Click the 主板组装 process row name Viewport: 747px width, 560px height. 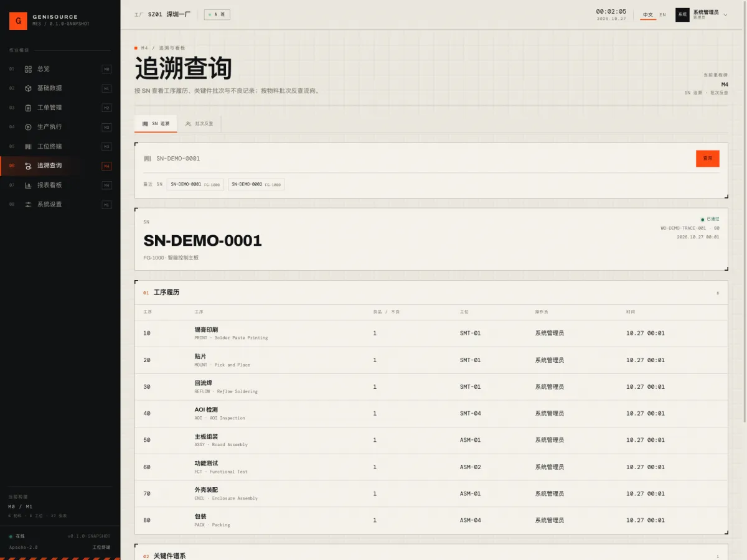click(x=206, y=437)
